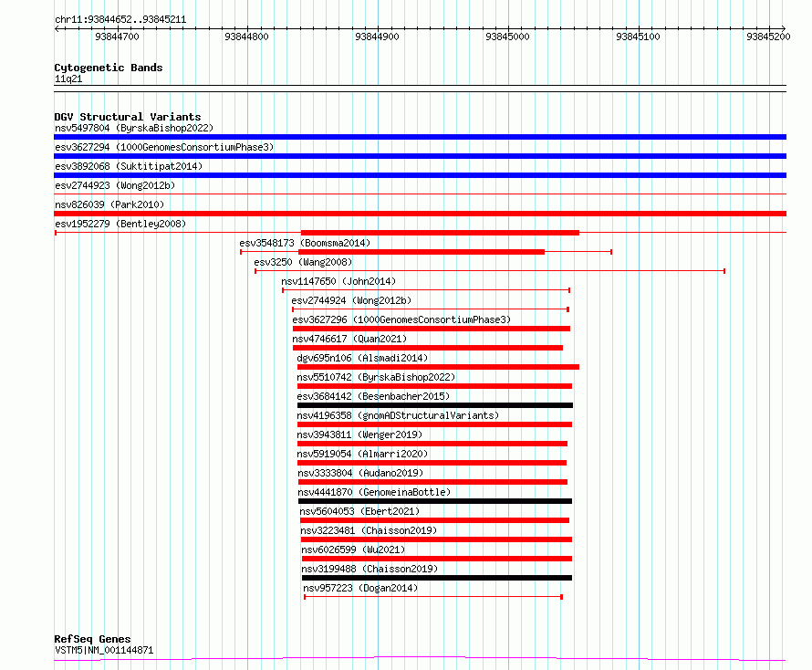812x670 pixels.
Task: Open the nsv3199488 (Chaisson2019) label
Action: click(x=370, y=569)
